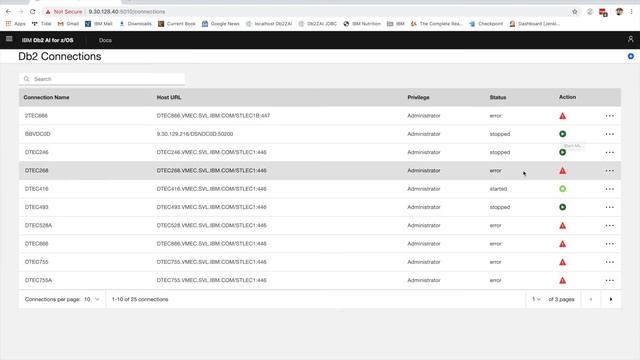Open overflow menu for DTEC246
640x360 pixels.
(x=609, y=152)
